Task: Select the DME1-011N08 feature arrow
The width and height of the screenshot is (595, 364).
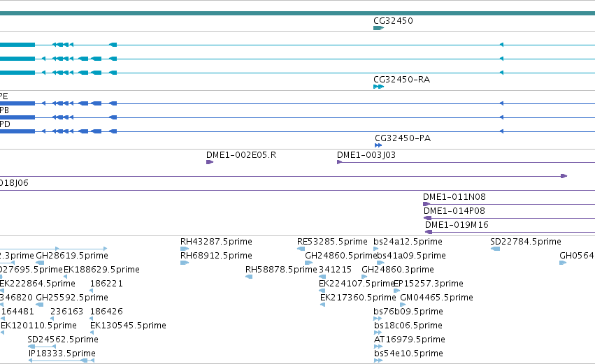Action: click(x=427, y=204)
